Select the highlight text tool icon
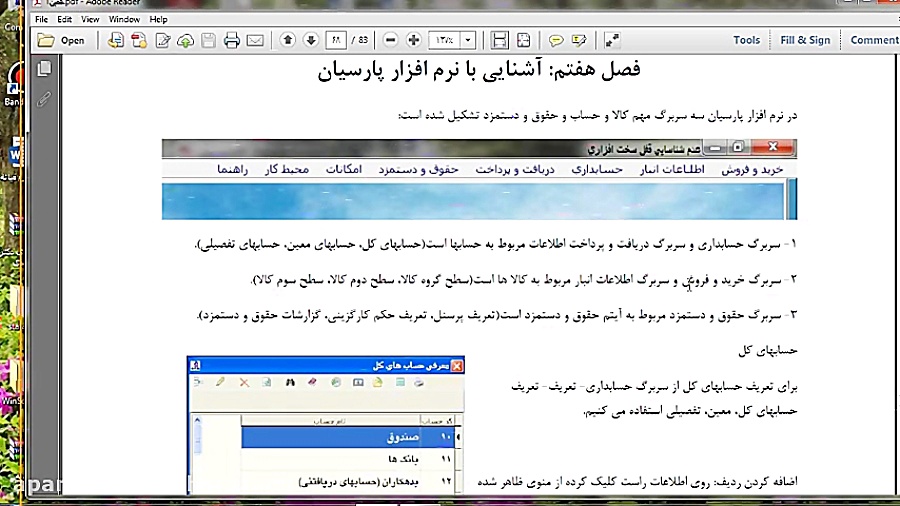900x506 pixels. 579,40
